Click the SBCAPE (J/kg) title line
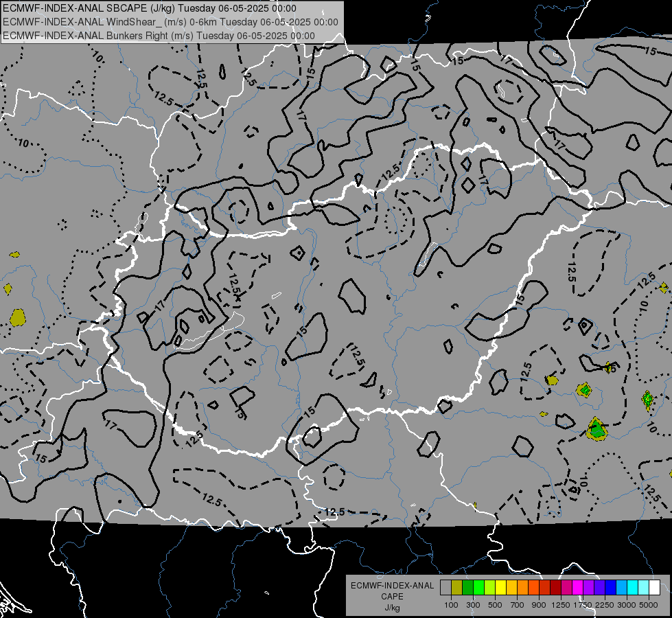The image size is (672, 618). (x=150, y=8)
